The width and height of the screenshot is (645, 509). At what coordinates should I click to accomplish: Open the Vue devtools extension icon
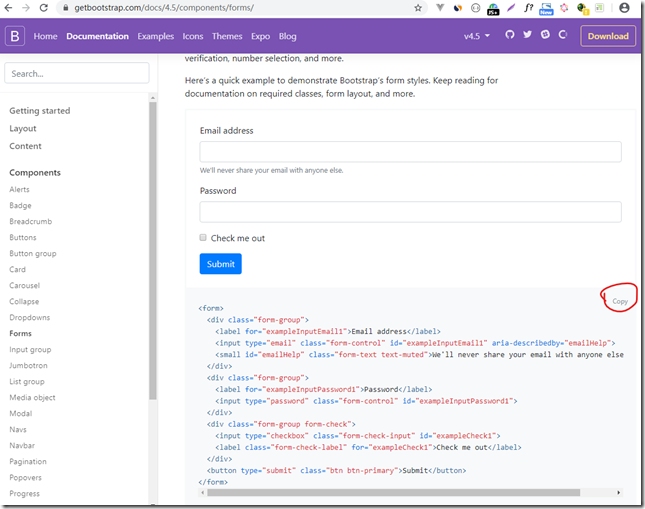pyautogui.click(x=440, y=8)
